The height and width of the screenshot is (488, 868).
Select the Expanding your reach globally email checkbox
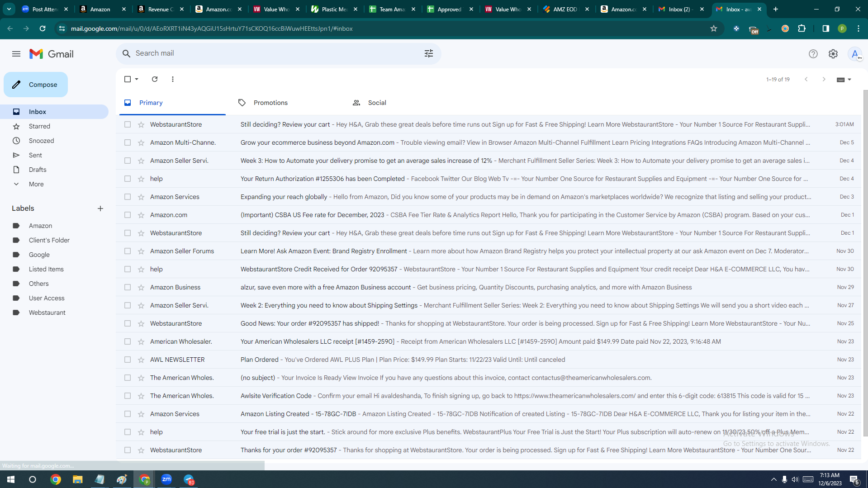pyautogui.click(x=128, y=197)
